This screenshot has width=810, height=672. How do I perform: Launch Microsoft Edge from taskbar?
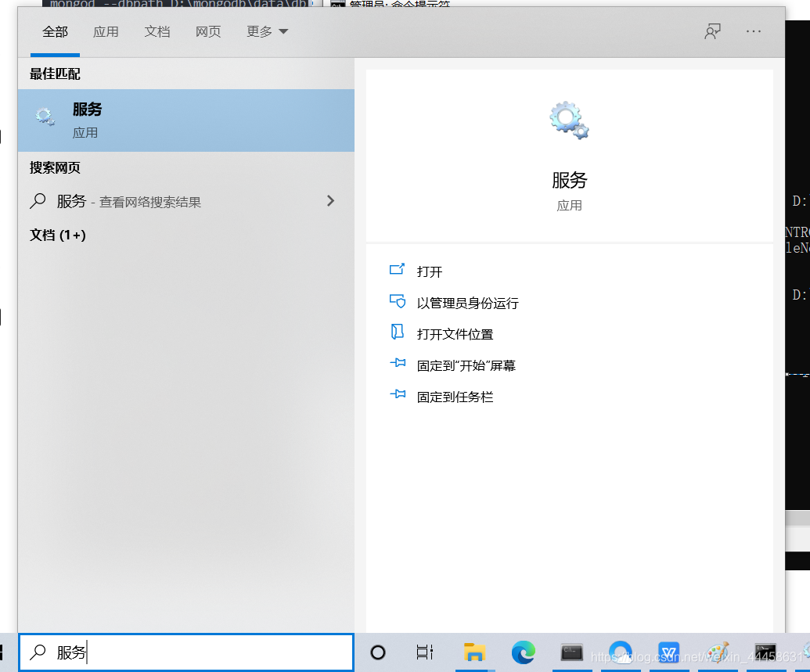[x=524, y=652]
